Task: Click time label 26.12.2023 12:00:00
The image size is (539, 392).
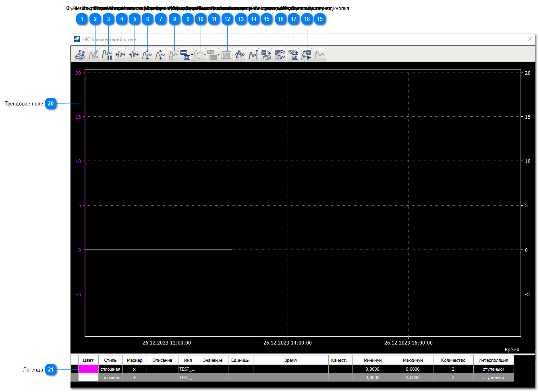Action: tap(167, 343)
